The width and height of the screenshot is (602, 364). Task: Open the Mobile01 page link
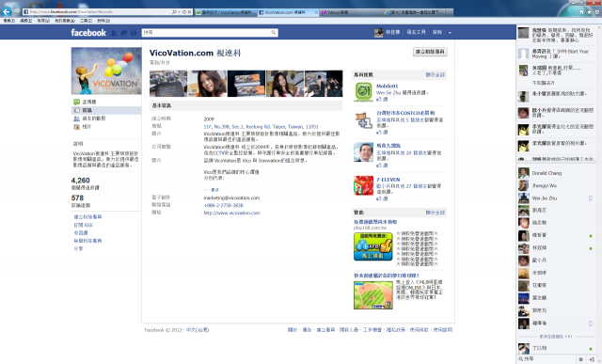[387, 87]
